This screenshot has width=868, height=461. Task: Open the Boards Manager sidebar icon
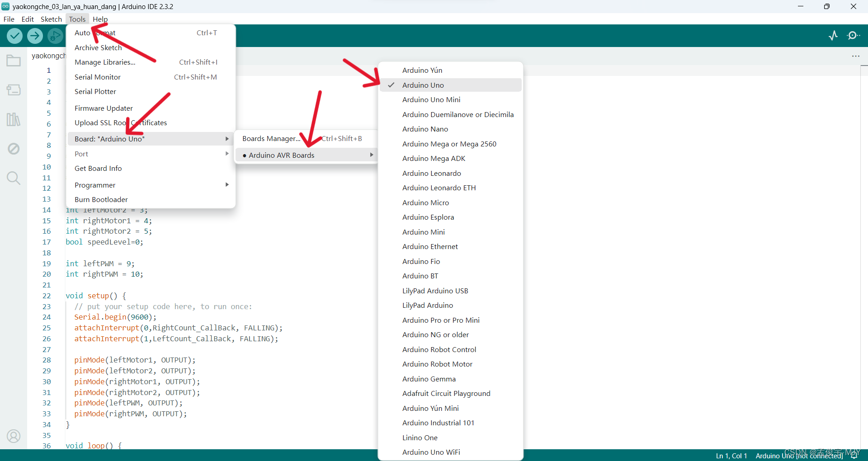click(x=14, y=90)
